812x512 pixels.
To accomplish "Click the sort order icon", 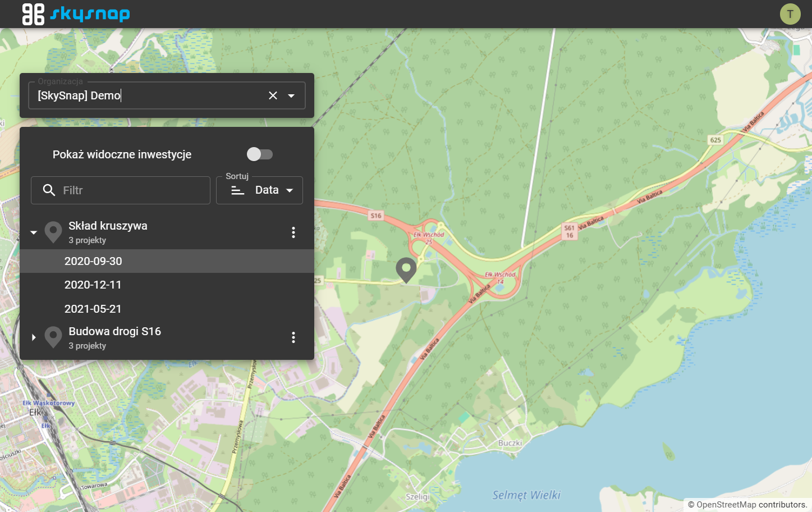I will (238, 190).
